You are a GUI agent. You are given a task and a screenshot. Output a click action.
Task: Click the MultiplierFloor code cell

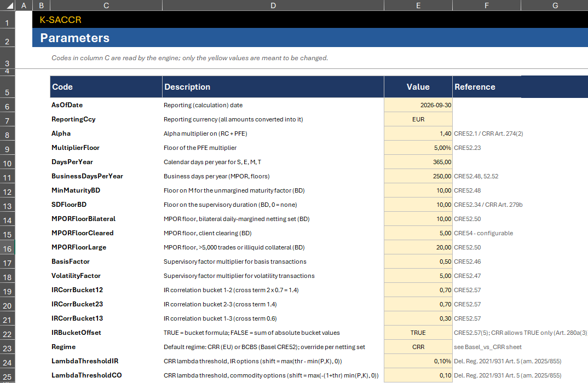(x=106, y=148)
